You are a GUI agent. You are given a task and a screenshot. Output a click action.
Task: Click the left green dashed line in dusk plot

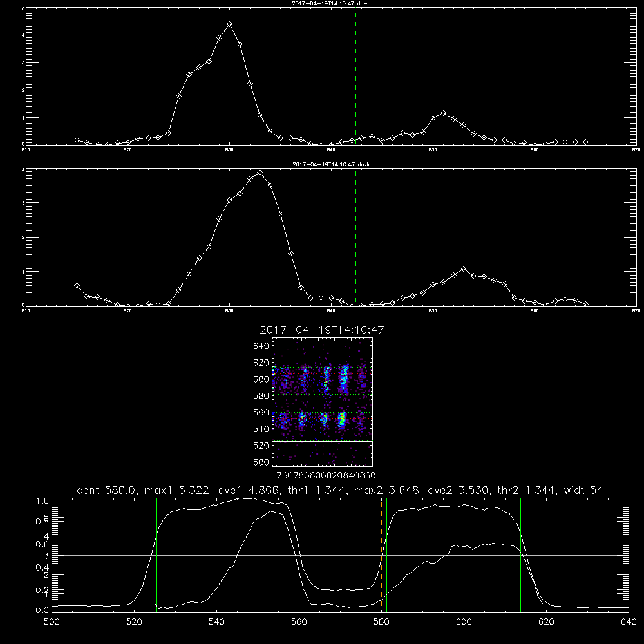click(205, 238)
